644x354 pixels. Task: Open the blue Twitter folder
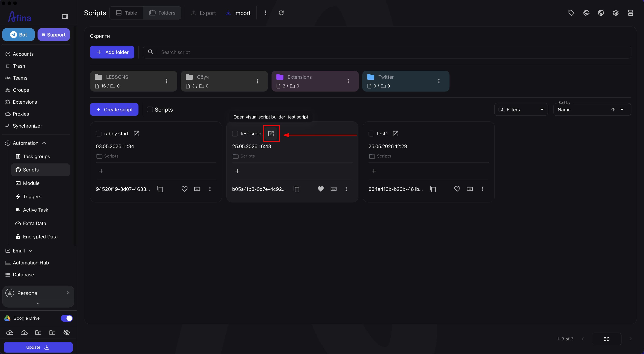(406, 81)
